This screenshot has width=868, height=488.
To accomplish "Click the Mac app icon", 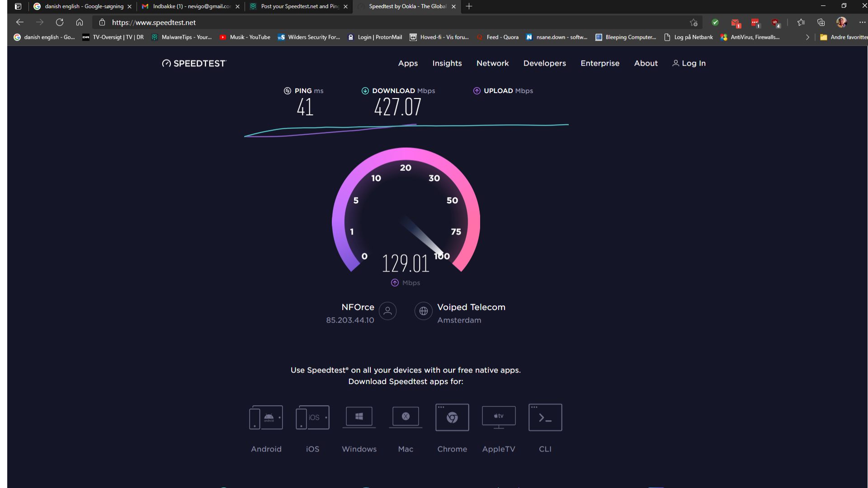I will pos(406,417).
